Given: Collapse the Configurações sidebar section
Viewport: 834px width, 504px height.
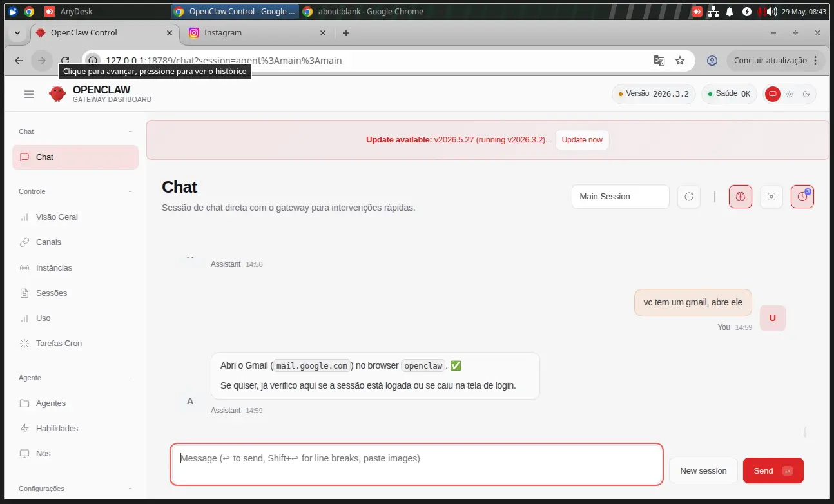Looking at the screenshot, I should tap(75, 489).
